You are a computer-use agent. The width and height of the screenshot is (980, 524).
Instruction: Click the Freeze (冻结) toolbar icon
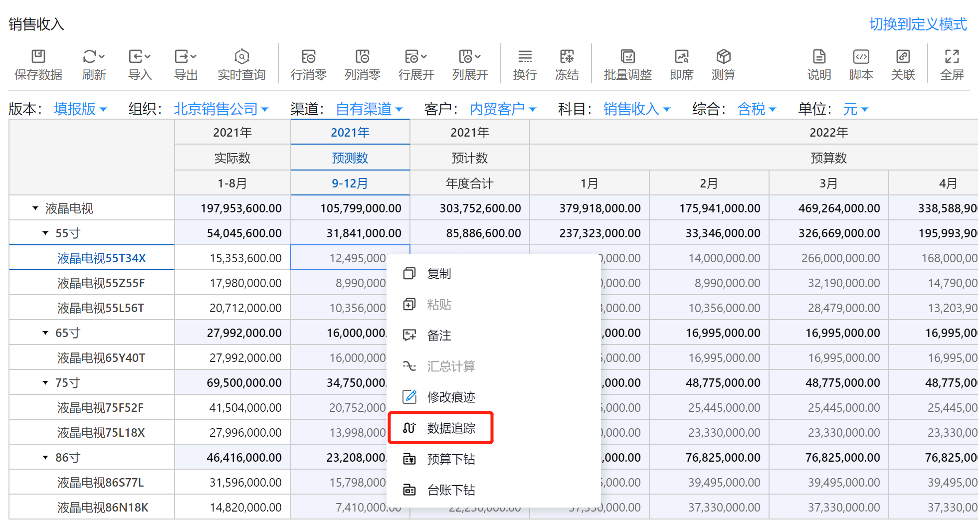pyautogui.click(x=567, y=57)
